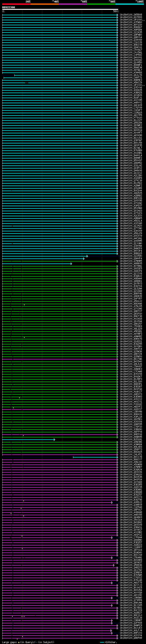The width and height of the screenshot is (146, 644).
Task: Click the UniRef100_O22590 hit label
Action: coord(131,256)
